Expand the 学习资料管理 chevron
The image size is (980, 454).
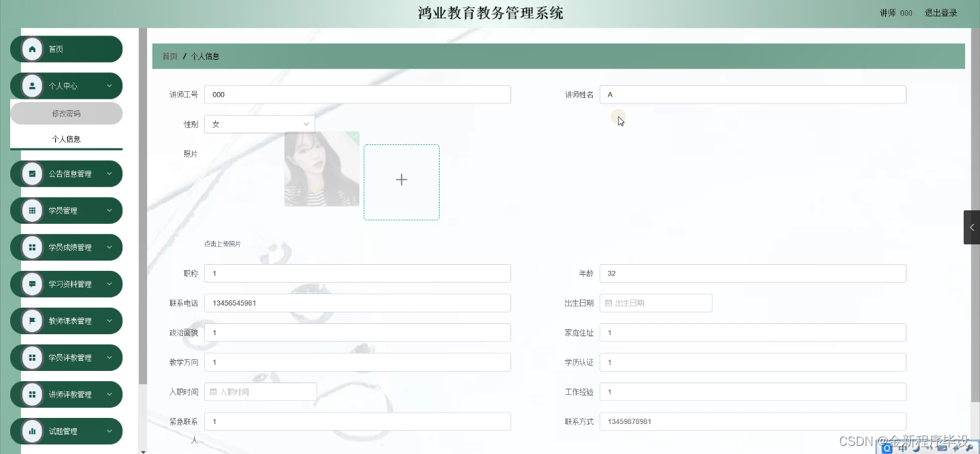(110, 284)
